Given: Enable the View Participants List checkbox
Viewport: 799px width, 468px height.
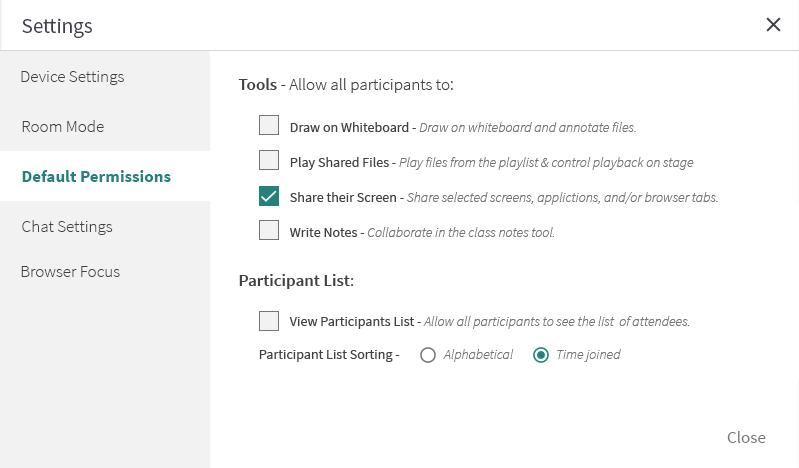Looking at the screenshot, I should tap(269, 321).
